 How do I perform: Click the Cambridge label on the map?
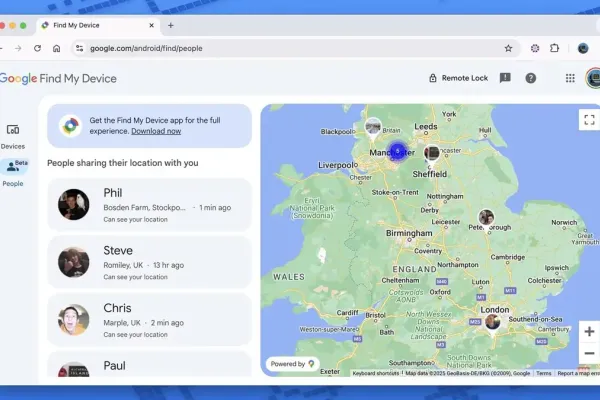[x=508, y=257]
